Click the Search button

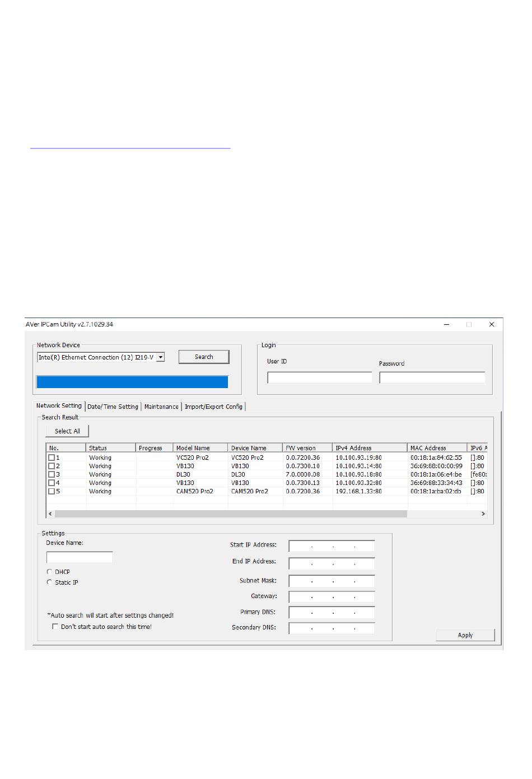[204, 357]
